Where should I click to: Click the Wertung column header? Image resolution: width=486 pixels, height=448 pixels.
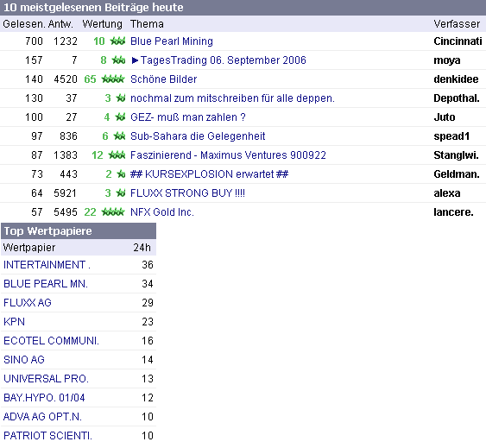[102, 24]
